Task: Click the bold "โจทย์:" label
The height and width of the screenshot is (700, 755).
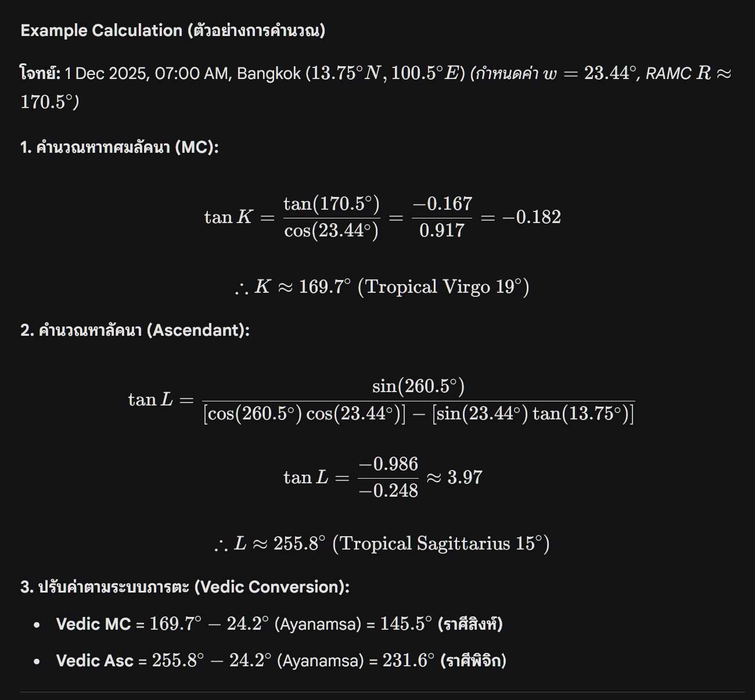Action: [40, 74]
